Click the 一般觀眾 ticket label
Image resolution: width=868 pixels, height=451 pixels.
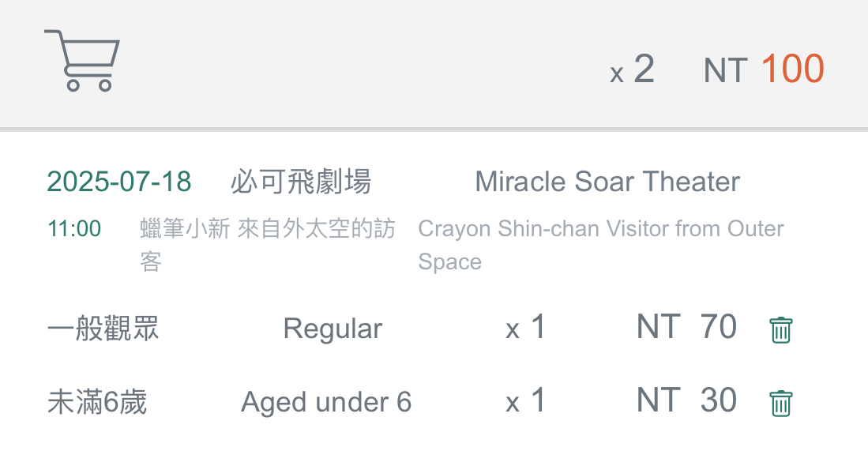[103, 328]
